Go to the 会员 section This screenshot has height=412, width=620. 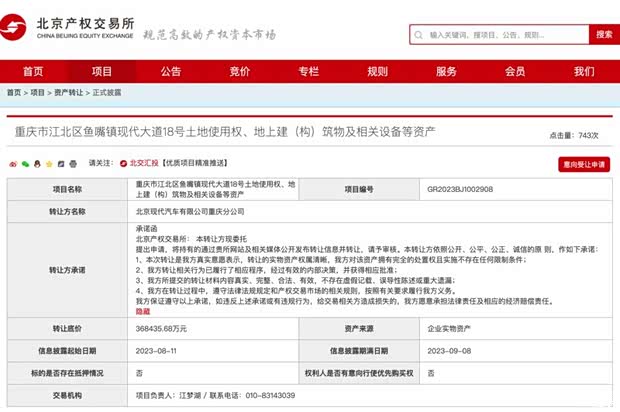(515, 71)
